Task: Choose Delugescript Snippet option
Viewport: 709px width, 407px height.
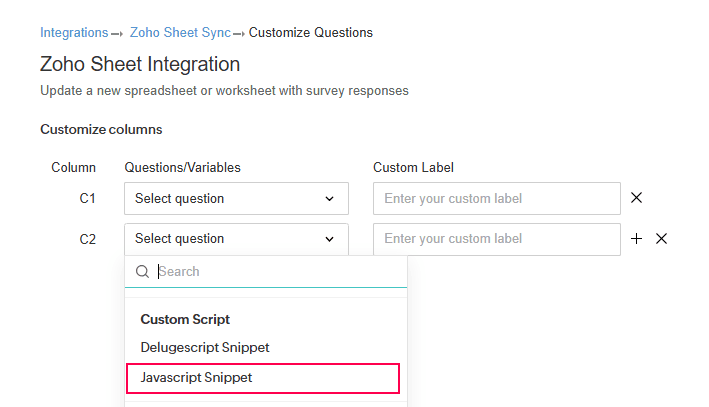Action: [x=205, y=347]
